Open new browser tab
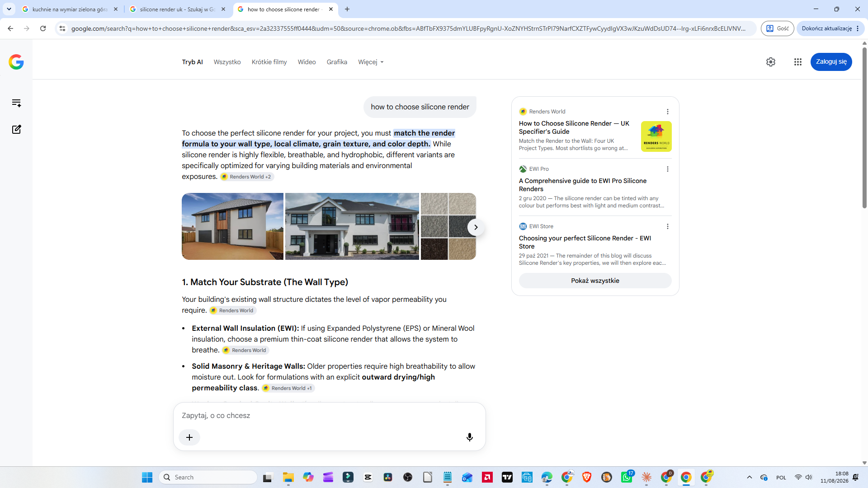868x488 pixels. pos(347,9)
